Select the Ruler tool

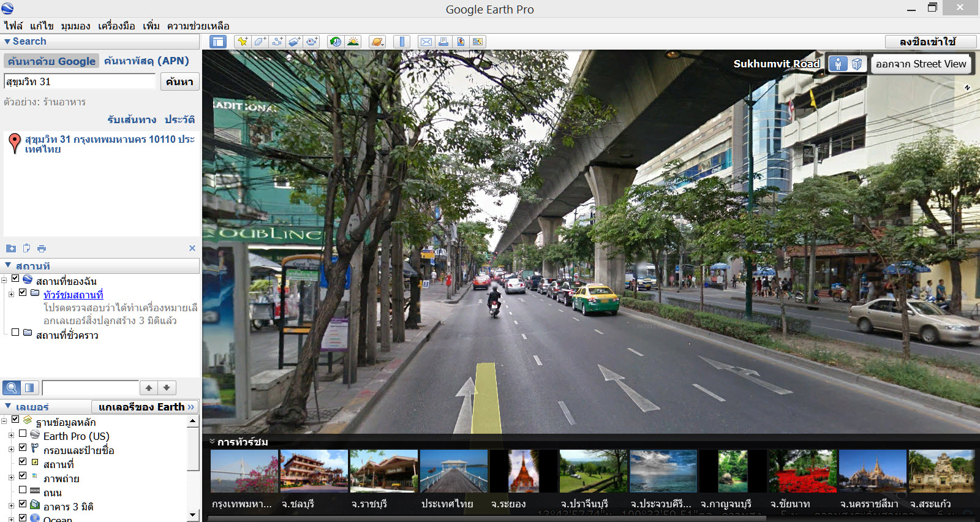pos(402,42)
